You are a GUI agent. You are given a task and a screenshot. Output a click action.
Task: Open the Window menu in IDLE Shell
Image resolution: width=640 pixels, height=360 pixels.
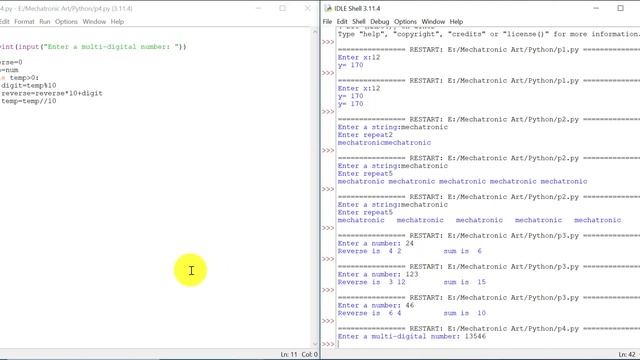pyautogui.click(x=433, y=22)
